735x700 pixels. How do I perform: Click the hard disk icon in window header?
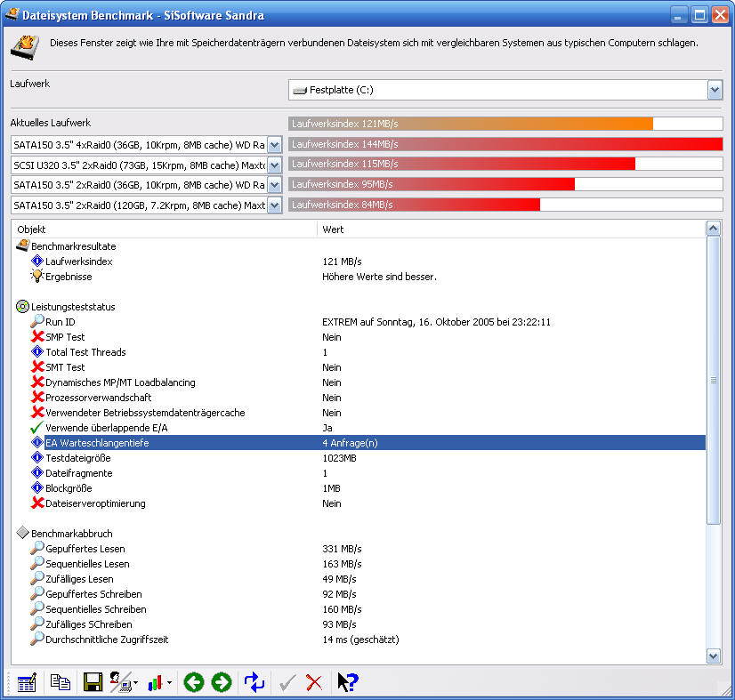(x=24, y=47)
